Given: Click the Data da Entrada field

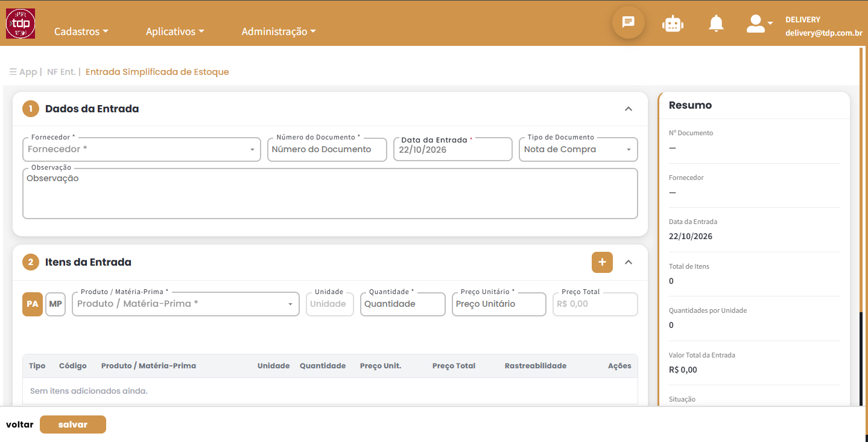Looking at the screenshot, I should (453, 149).
